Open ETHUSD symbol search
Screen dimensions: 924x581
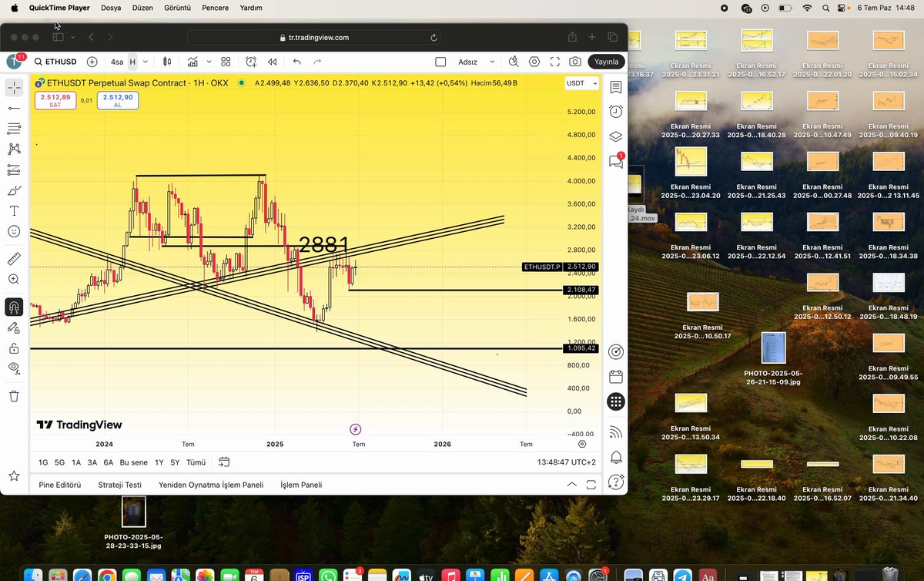click(55, 62)
